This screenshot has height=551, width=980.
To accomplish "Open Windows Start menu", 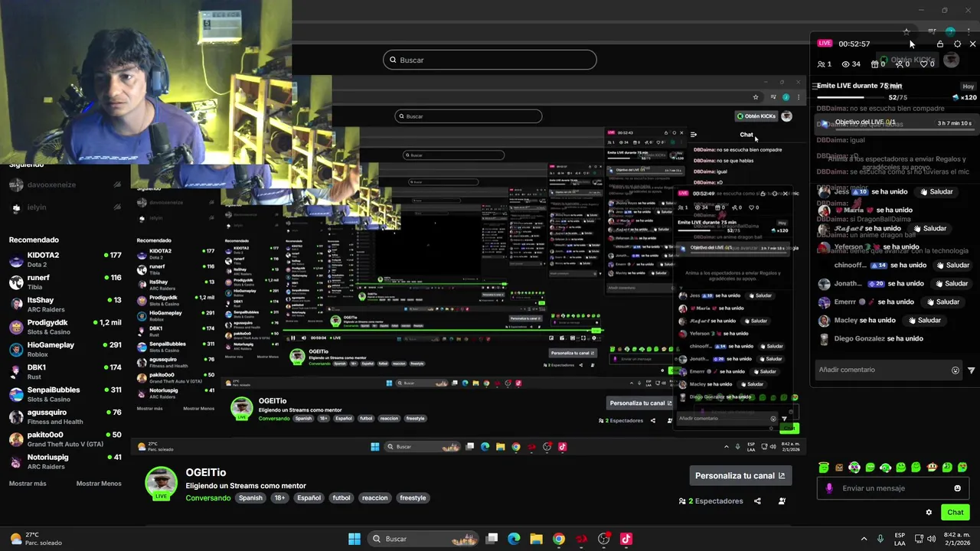I will pos(354,539).
